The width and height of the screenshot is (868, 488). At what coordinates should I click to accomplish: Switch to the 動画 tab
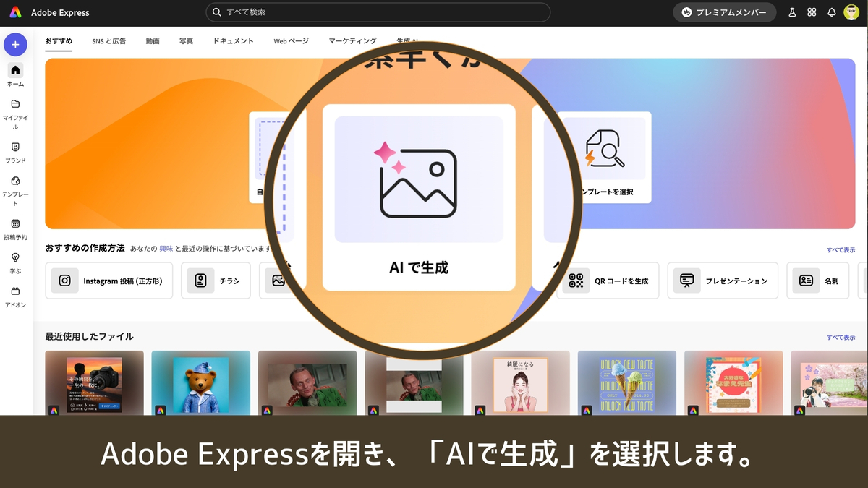153,41
